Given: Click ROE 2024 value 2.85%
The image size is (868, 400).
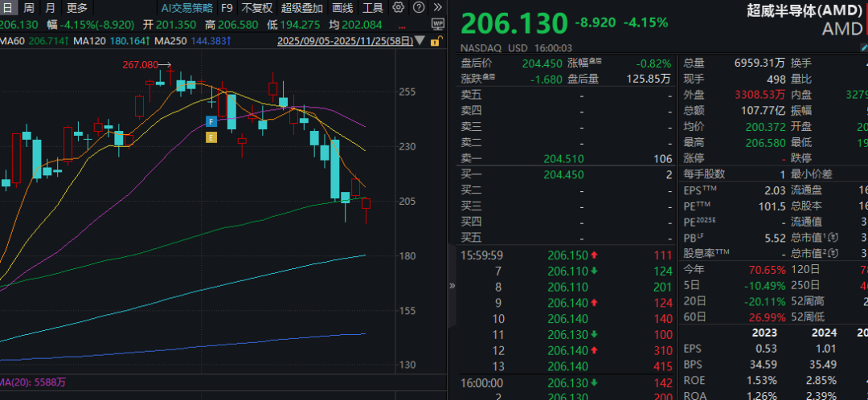Looking at the screenshot, I should (x=822, y=381).
